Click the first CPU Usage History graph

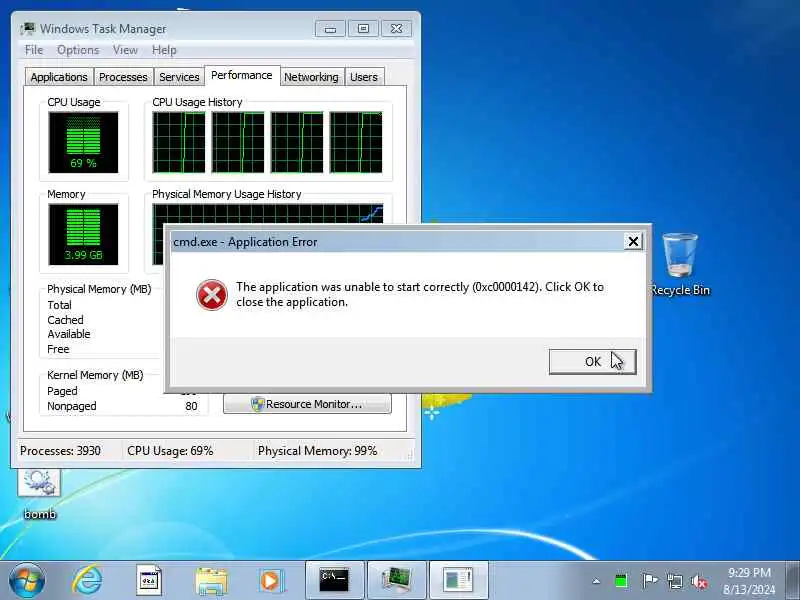tap(179, 142)
